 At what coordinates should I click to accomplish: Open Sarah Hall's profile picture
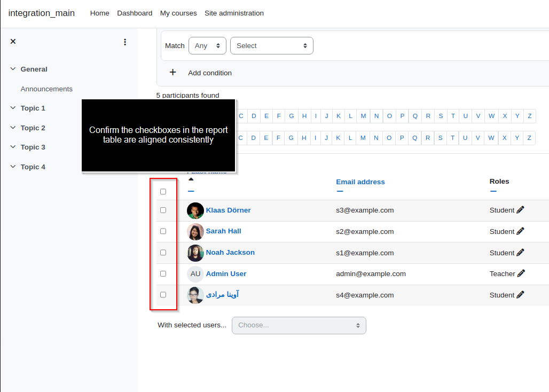click(x=195, y=232)
